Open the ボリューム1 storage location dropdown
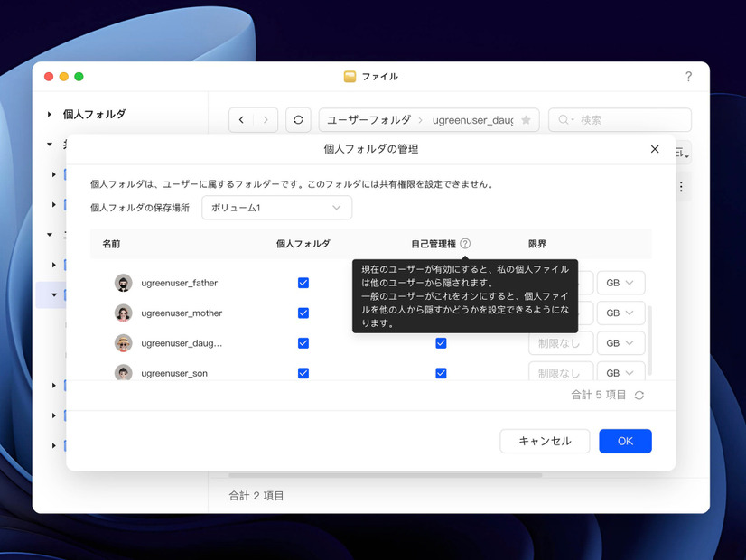The width and height of the screenshot is (746, 560). tap(277, 208)
